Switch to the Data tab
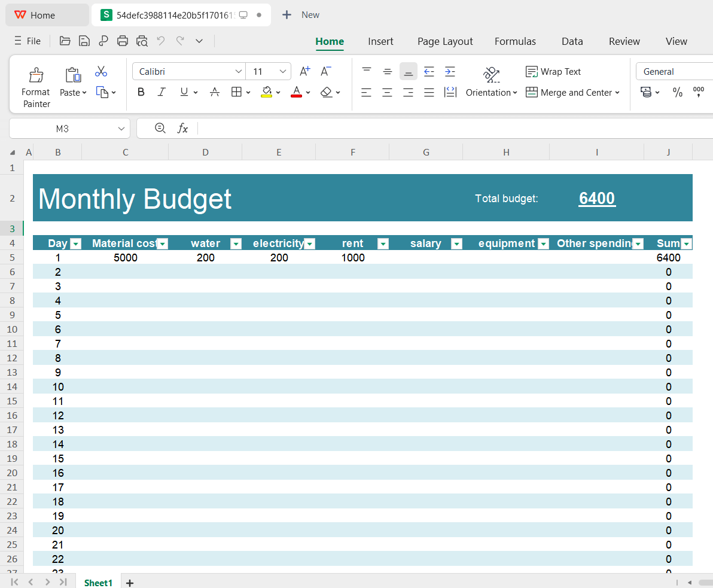Screen dimensions: 713x588 pos(572,41)
